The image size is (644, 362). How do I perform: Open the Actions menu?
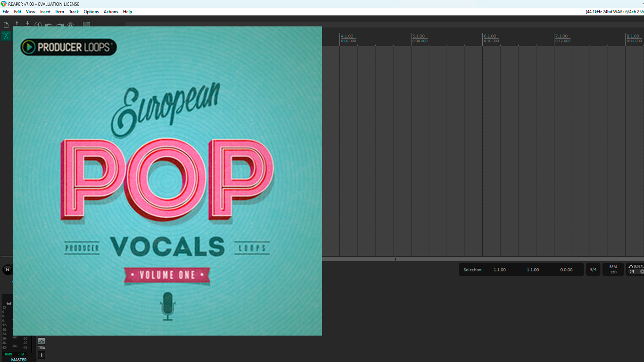tap(111, 12)
